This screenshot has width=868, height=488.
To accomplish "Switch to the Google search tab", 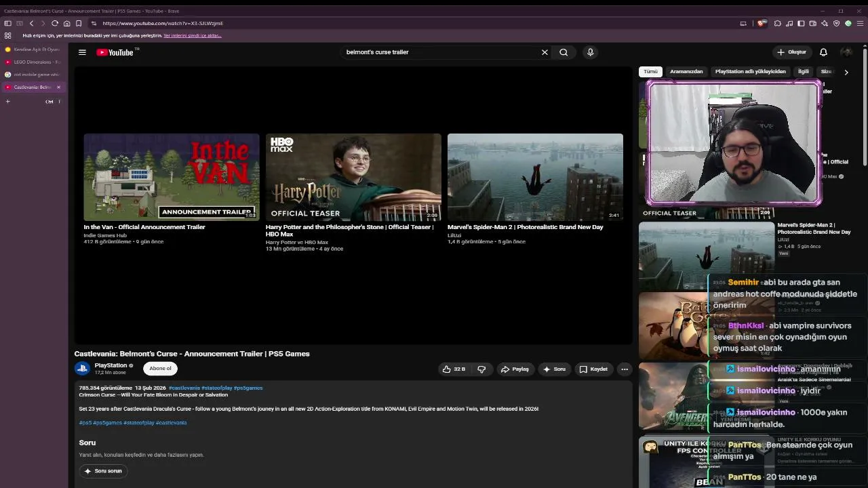I will point(33,75).
